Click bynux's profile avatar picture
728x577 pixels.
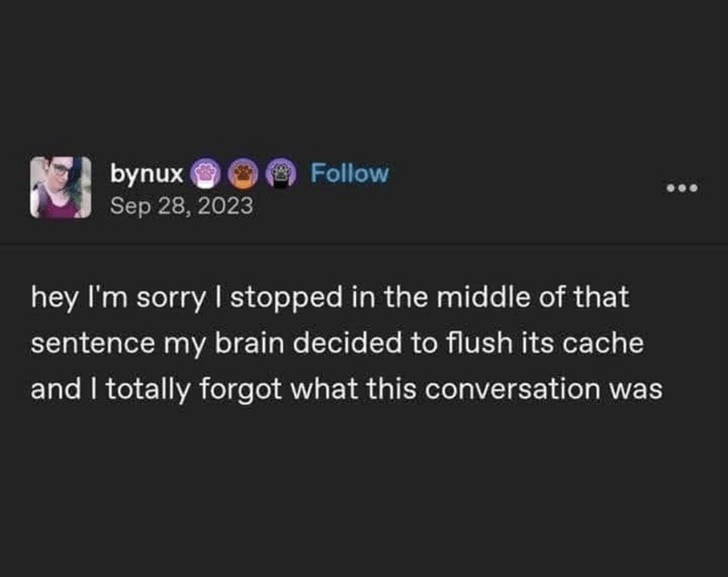coord(60,186)
